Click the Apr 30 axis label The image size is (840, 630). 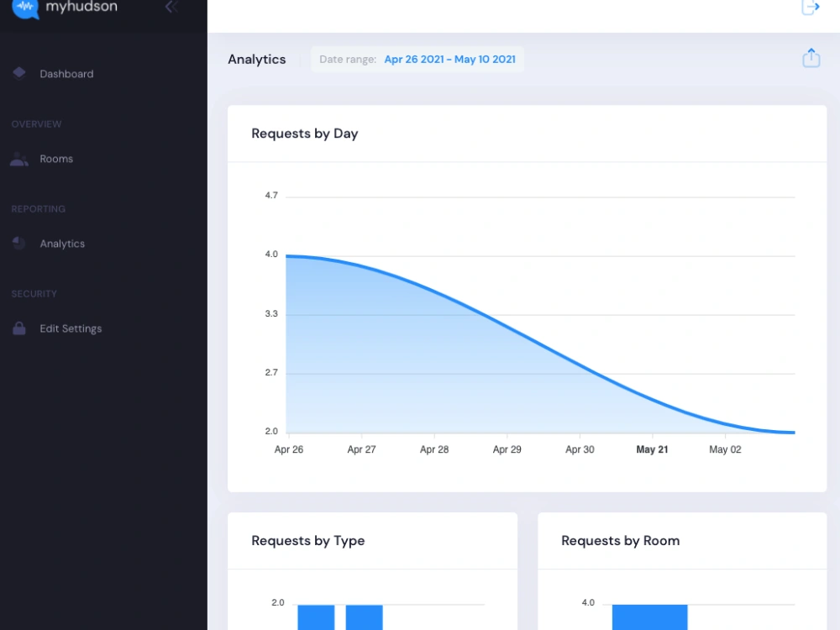[580, 449]
